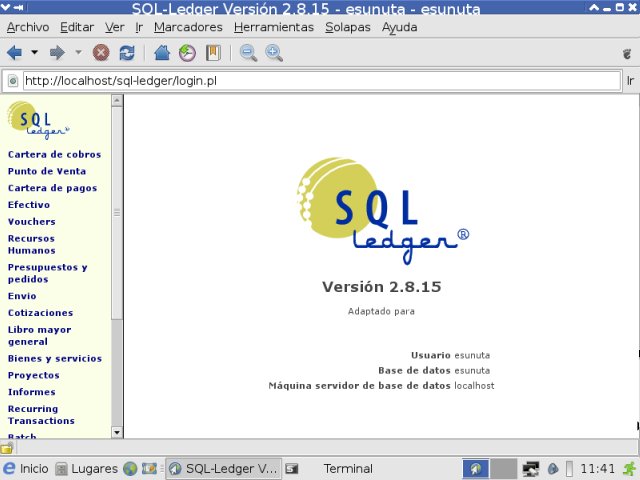Click the Forward arrow button
Viewport: 640px width, 480px height.
click(x=57, y=53)
